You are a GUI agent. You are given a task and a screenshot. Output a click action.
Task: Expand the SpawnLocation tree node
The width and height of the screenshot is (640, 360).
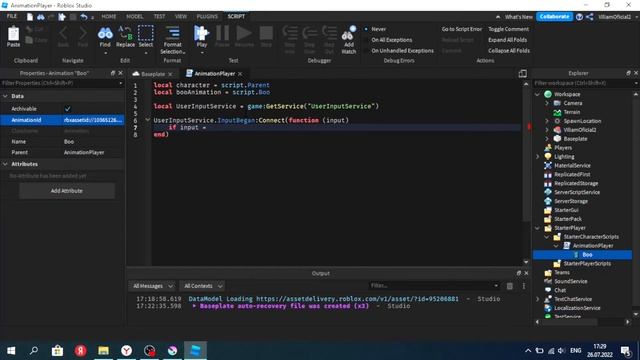pyautogui.click(x=547, y=121)
